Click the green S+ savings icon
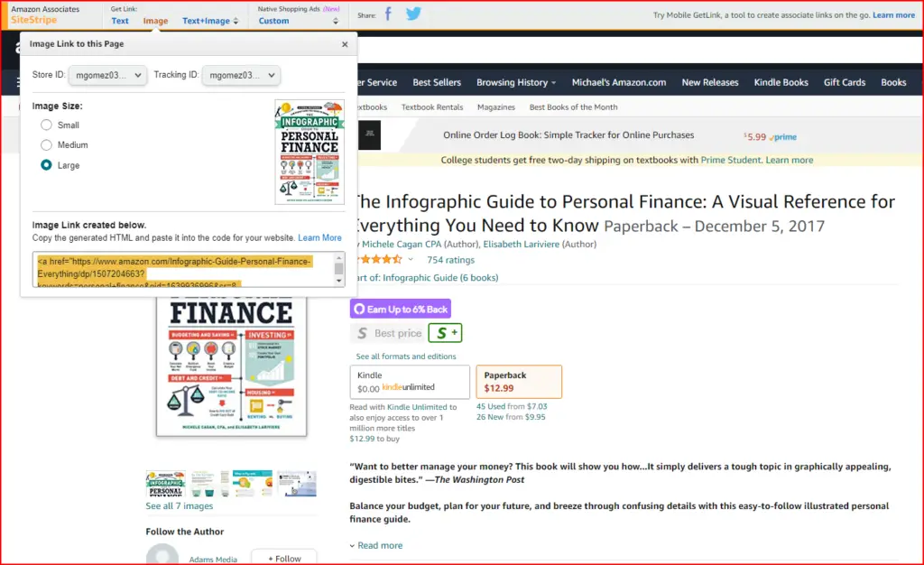The height and width of the screenshot is (565, 924). click(x=446, y=333)
